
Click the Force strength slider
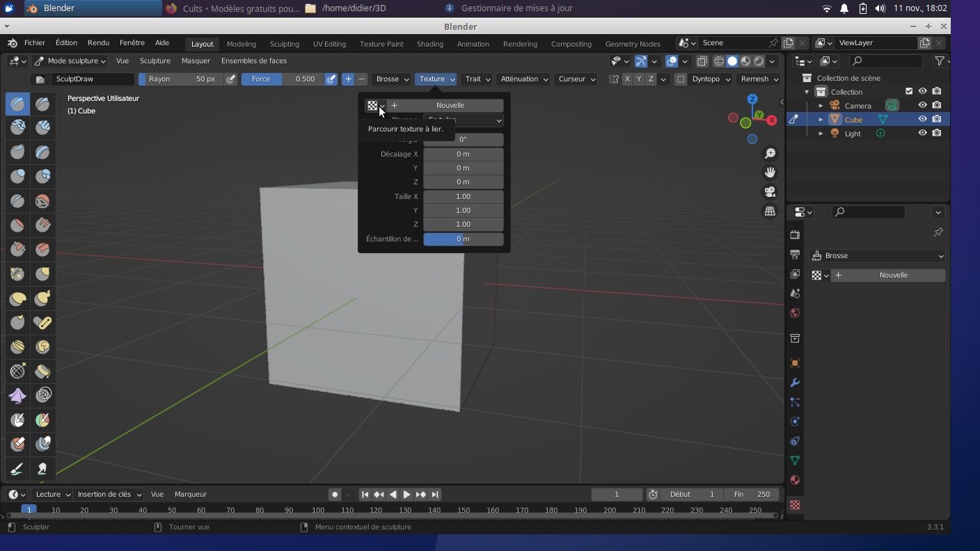click(282, 79)
